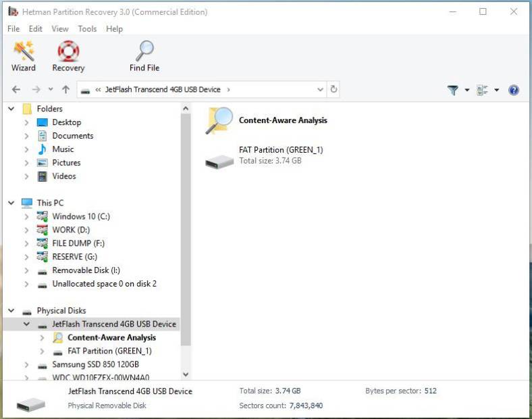
Task: Click the Physical Disks drive icon
Action: click(x=27, y=311)
